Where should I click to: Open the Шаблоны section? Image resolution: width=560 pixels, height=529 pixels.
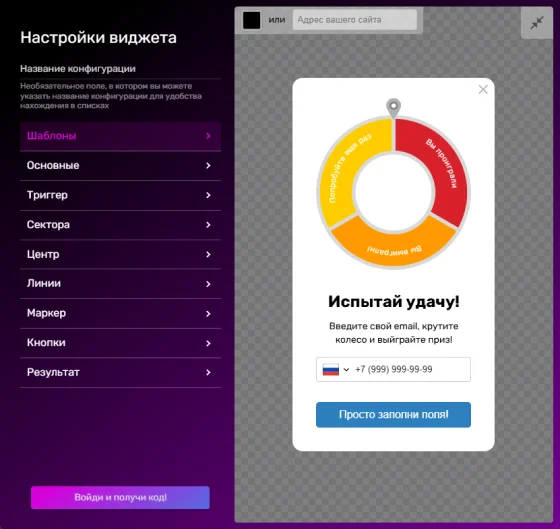coord(120,136)
